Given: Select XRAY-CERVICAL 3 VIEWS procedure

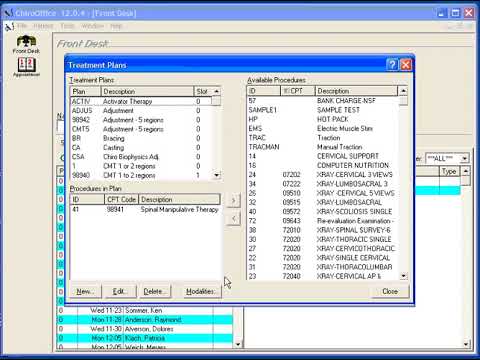Looking at the screenshot, I should point(323,175).
